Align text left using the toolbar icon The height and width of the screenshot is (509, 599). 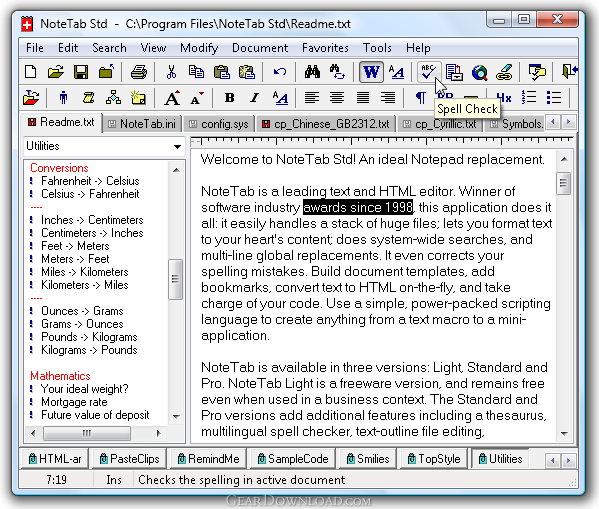click(x=312, y=98)
